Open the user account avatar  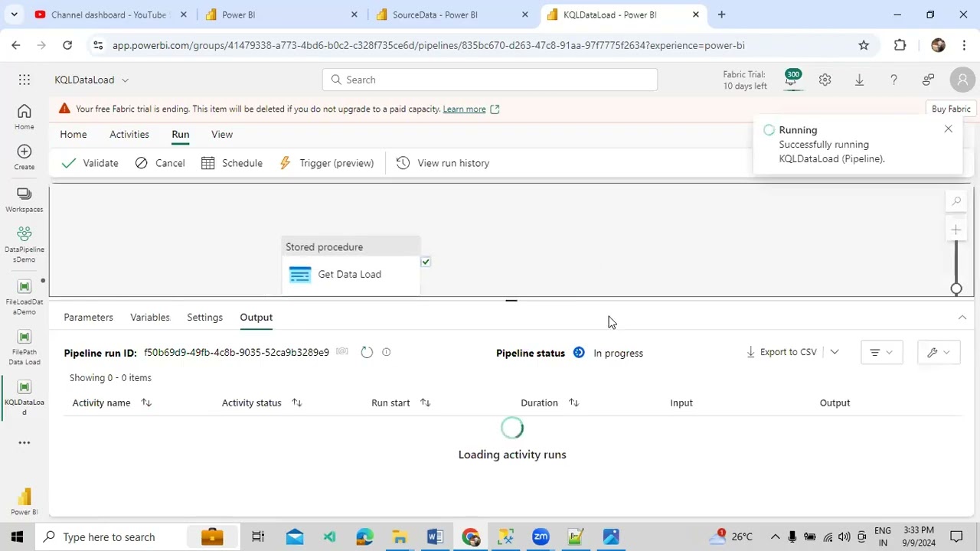coord(962,80)
